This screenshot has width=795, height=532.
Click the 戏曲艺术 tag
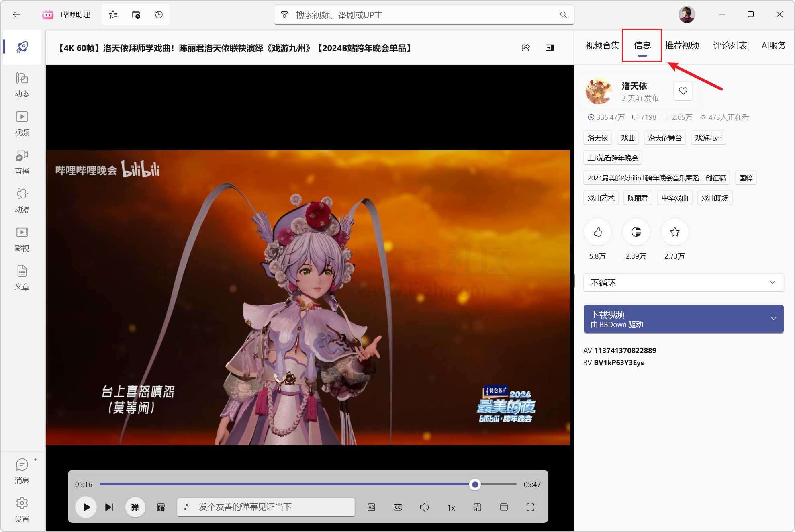[x=601, y=198]
